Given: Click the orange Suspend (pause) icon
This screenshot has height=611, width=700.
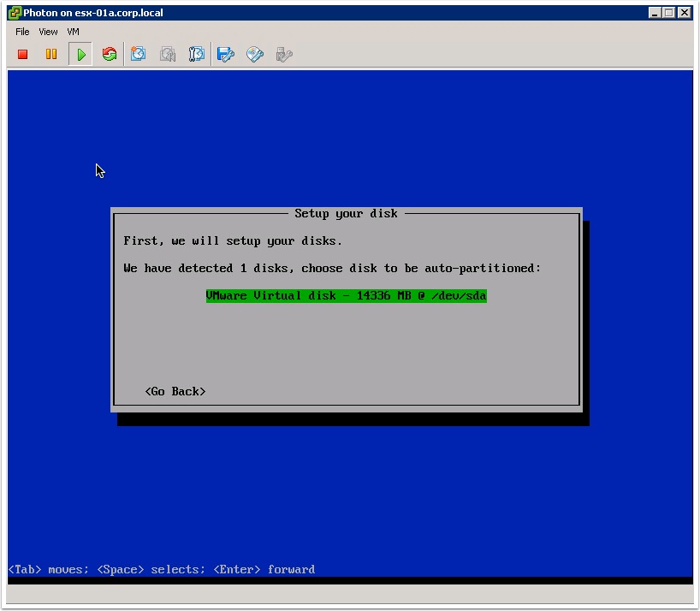Looking at the screenshot, I should 51,55.
